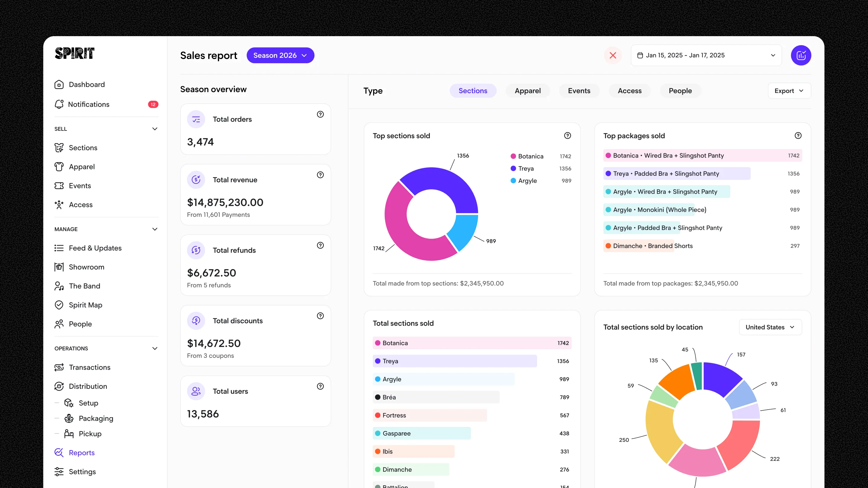Open the Season 2026 dropdown

[x=280, y=55]
